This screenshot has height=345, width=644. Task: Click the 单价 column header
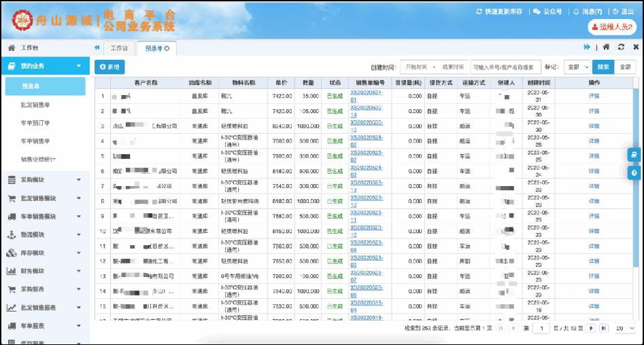coord(282,82)
